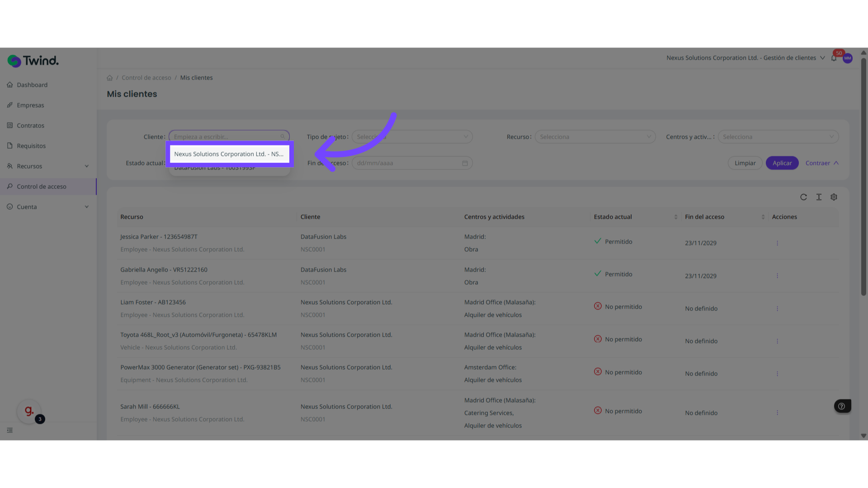This screenshot has width=868, height=488.
Task: Collapse the sidebar menu icon
Action: click(10, 430)
